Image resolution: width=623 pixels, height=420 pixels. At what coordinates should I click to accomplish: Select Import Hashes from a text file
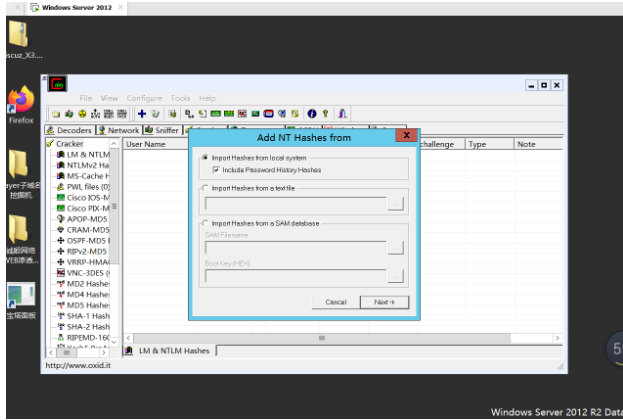coord(249,188)
